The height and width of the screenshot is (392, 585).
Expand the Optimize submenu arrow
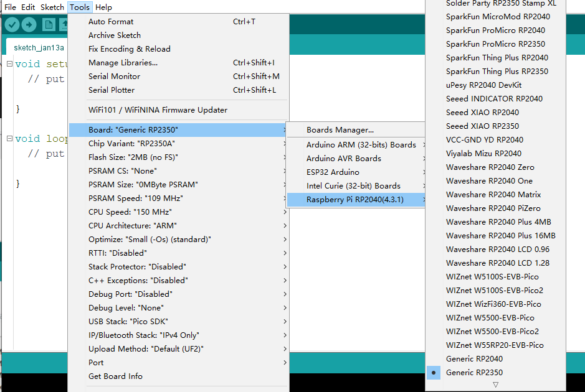[285, 239]
